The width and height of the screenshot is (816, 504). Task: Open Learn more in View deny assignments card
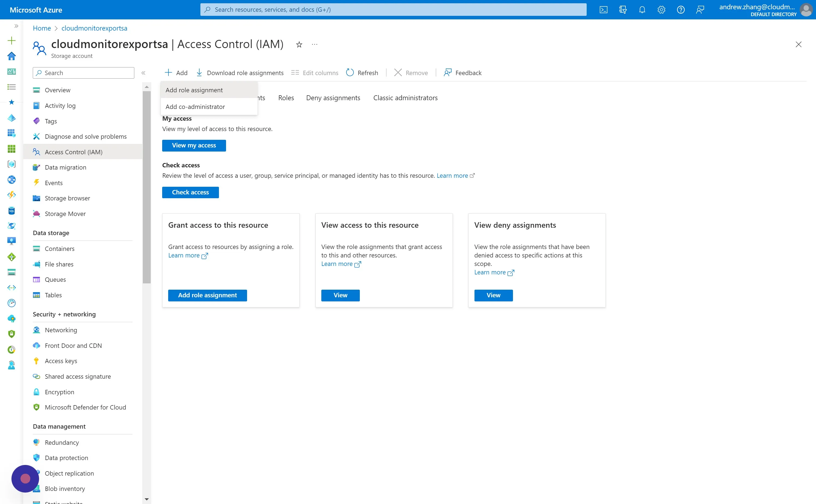[494, 273]
